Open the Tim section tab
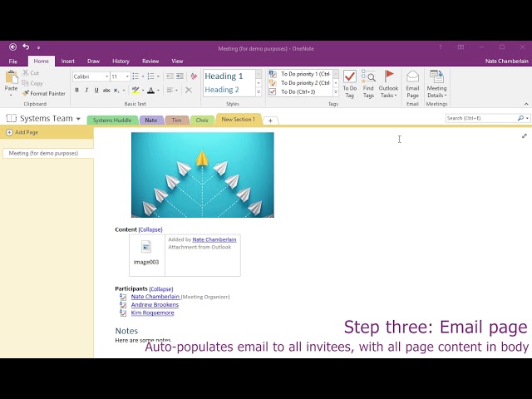Screen dimensions: 532x399 pyautogui.click(x=176, y=120)
